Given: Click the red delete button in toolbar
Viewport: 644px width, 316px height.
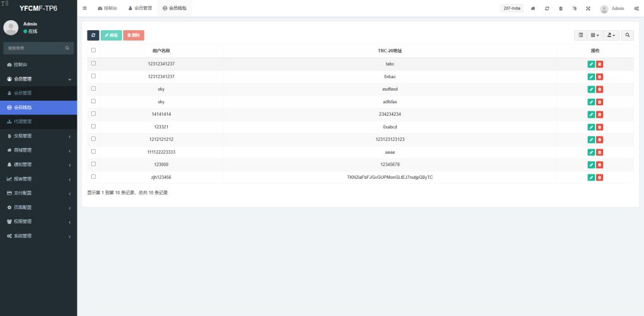Looking at the screenshot, I should coord(133,35).
